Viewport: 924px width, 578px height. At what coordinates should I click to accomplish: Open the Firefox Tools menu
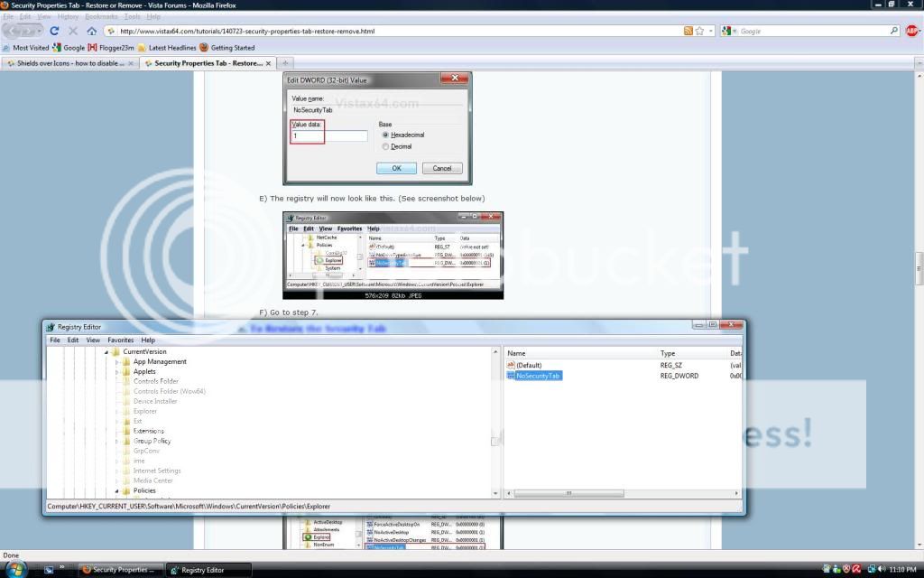(x=132, y=16)
